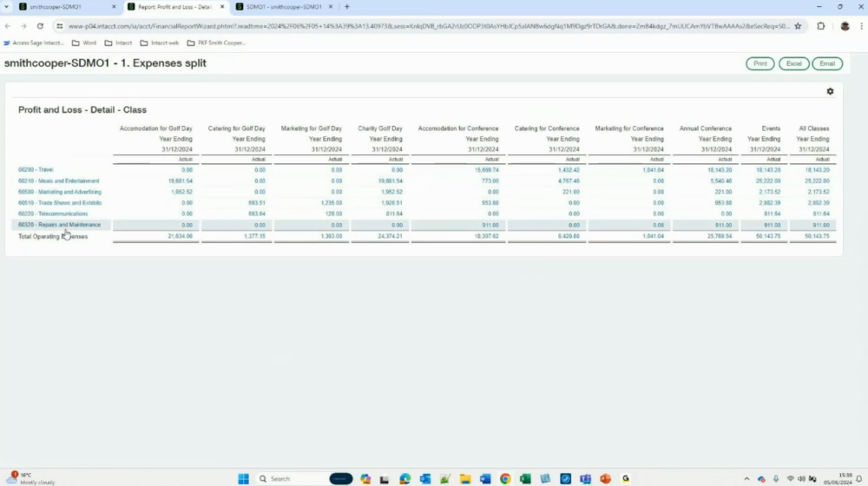This screenshot has height=486, width=868.
Task: Open the Intacct bookmarks folder
Action: (118, 43)
